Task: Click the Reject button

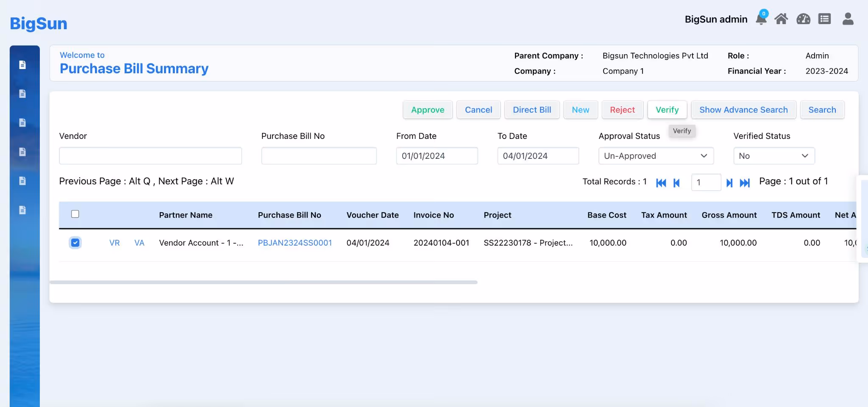Action: pos(623,110)
